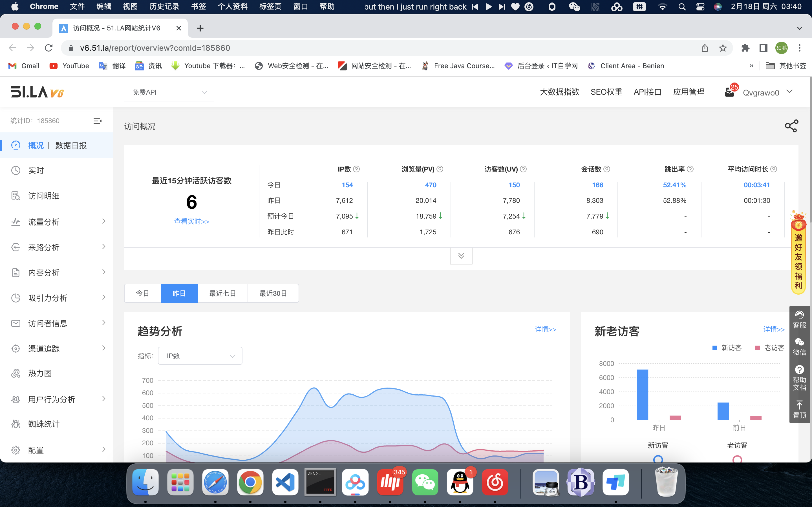The image size is (812, 507).
Task: Select 最近七日 last 7 days tab
Action: [x=223, y=293]
